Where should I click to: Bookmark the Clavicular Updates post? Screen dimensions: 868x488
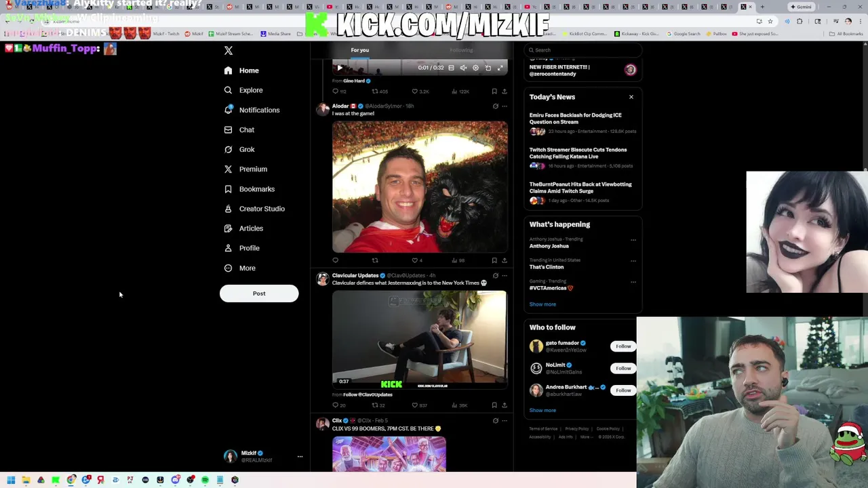[x=494, y=405]
